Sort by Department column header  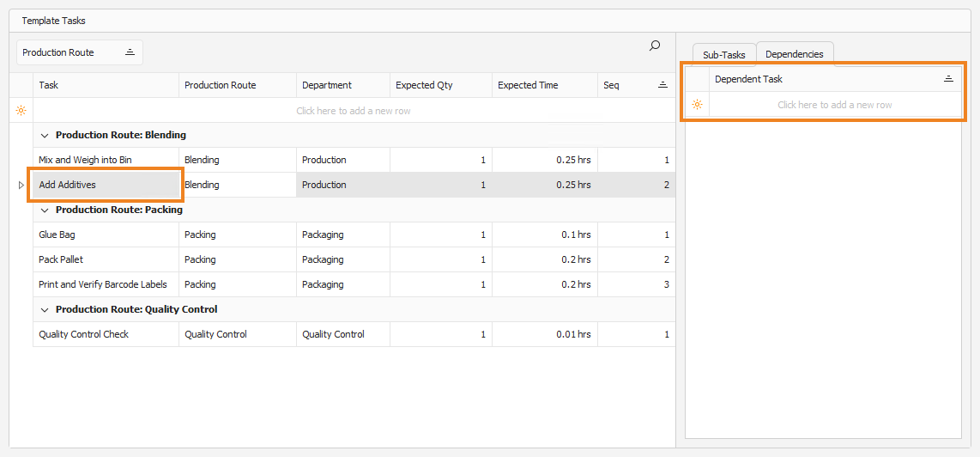343,85
